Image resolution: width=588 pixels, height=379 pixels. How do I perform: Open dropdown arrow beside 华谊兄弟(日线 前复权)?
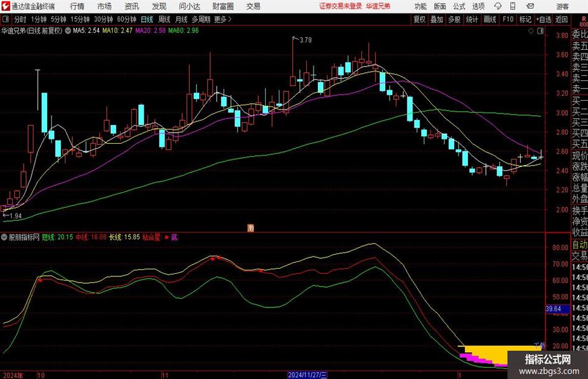67,30
